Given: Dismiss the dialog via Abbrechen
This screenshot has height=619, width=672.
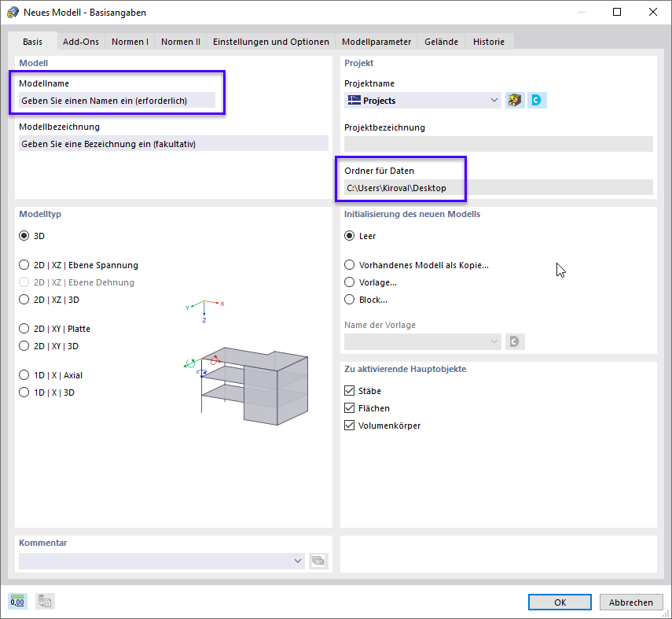Looking at the screenshot, I should (x=631, y=602).
